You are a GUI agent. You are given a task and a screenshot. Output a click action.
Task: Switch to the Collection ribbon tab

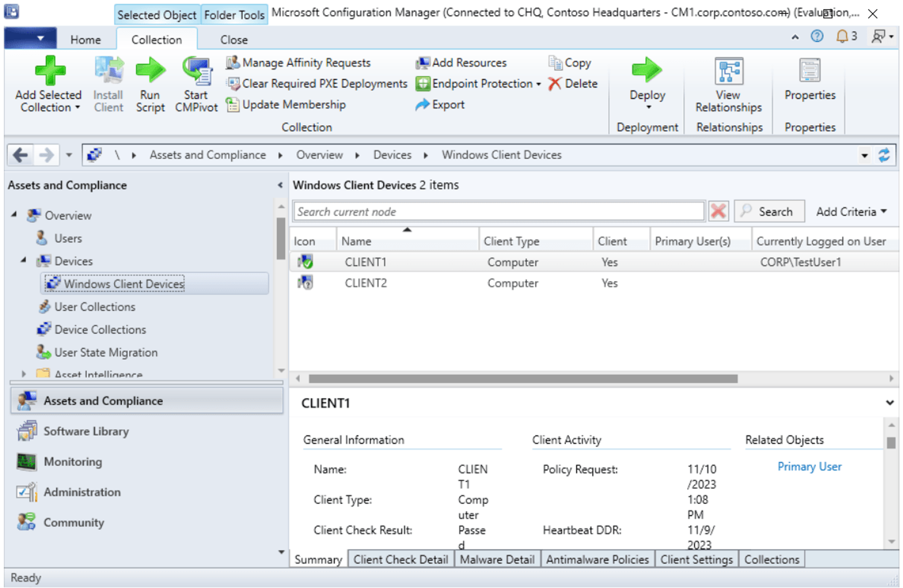tap(157, 40)
